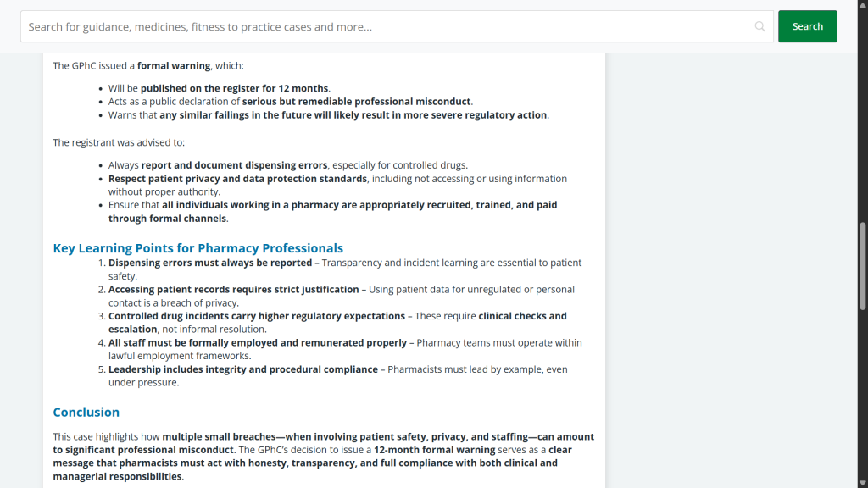Click the Key Learning Points heading
868x488 pixels.
coord(198,248)
